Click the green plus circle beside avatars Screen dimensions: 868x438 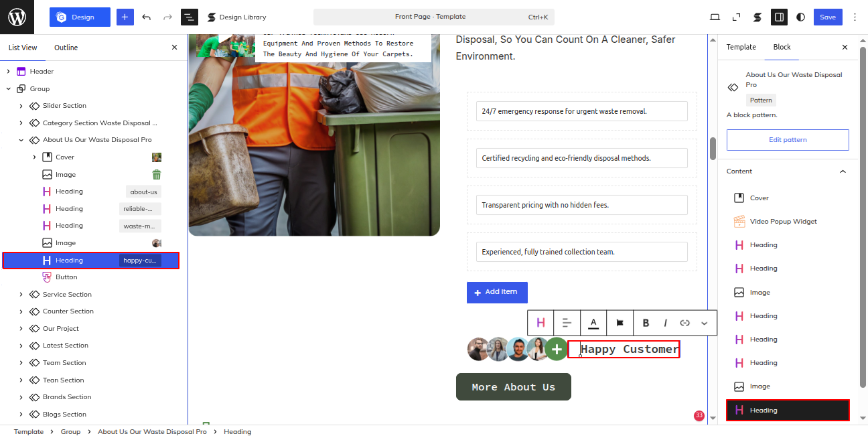pyautogui.click(x=557, y=349)
